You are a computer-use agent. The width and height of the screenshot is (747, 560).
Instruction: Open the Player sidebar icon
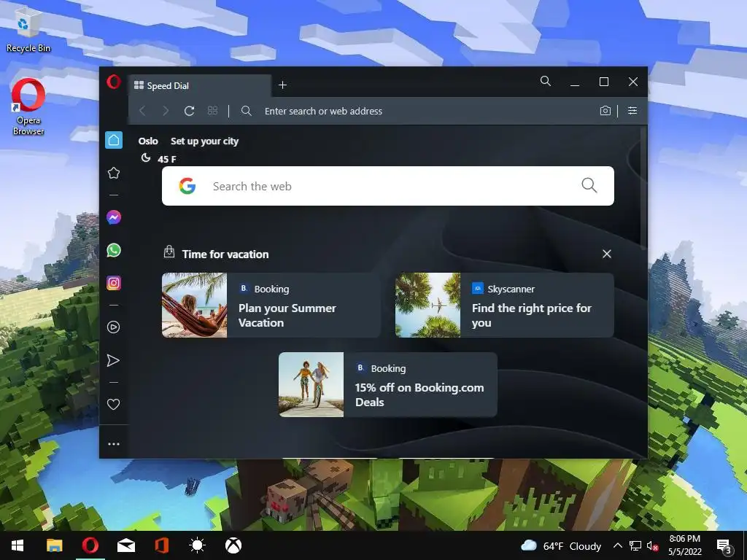(x=113, y=327)
